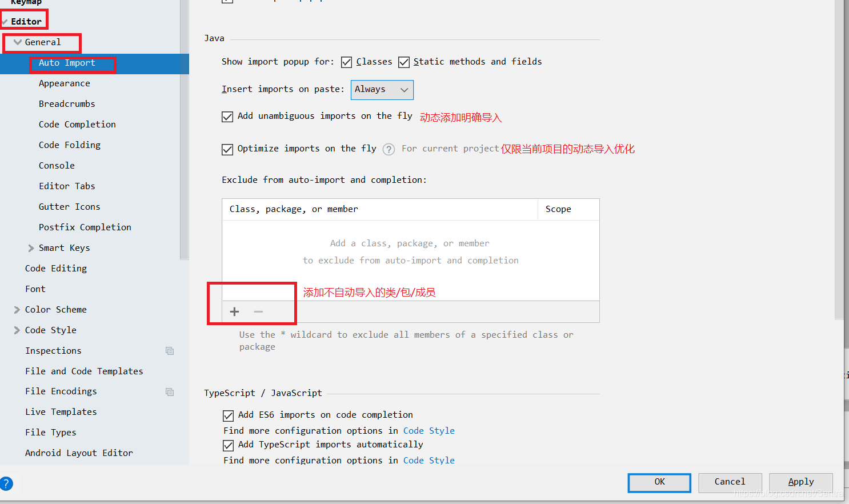
Task: Click Apply to save settings
Action: [x=801, y=482]
